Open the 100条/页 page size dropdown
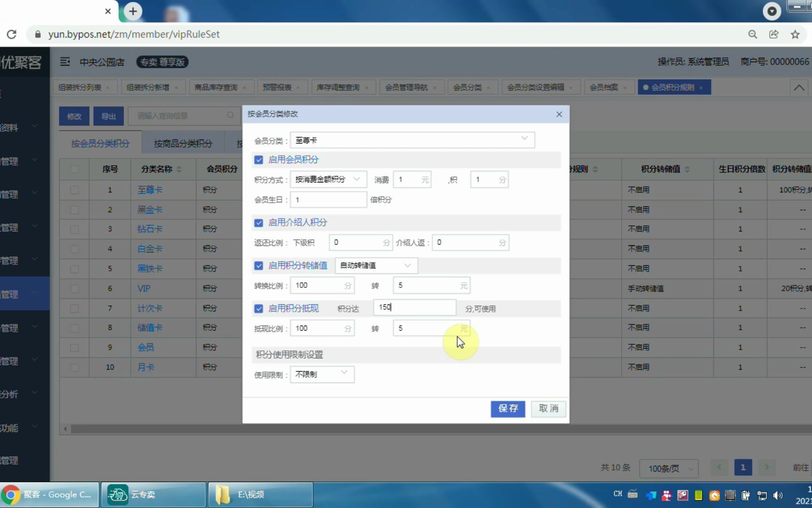This screenshot has width=812, height=508. pyautogui.click(x=669, y=468)
